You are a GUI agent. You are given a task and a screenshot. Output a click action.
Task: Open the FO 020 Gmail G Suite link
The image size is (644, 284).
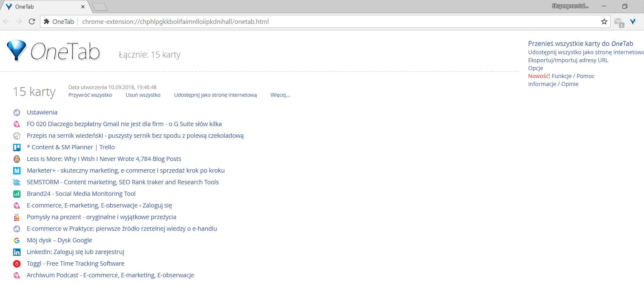124,124
